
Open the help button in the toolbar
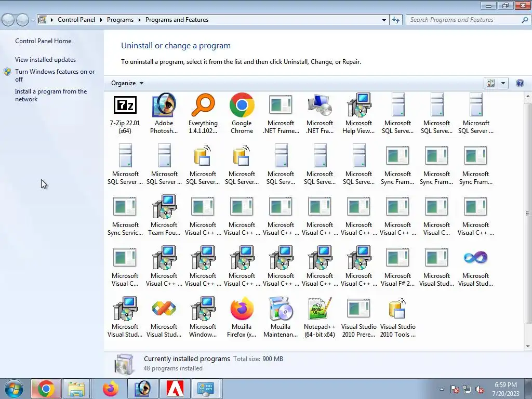click(x=520, y=83)
